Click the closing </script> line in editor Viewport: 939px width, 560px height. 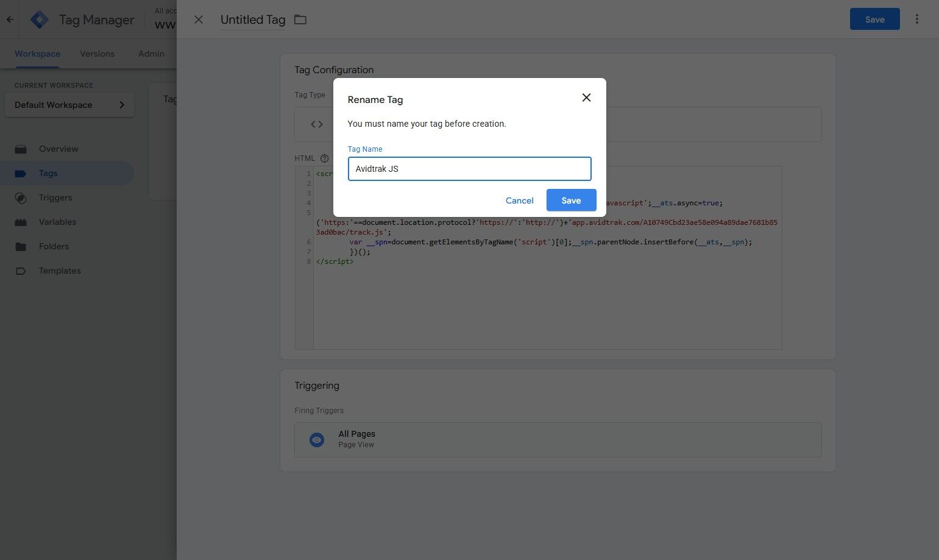point(335,261)
